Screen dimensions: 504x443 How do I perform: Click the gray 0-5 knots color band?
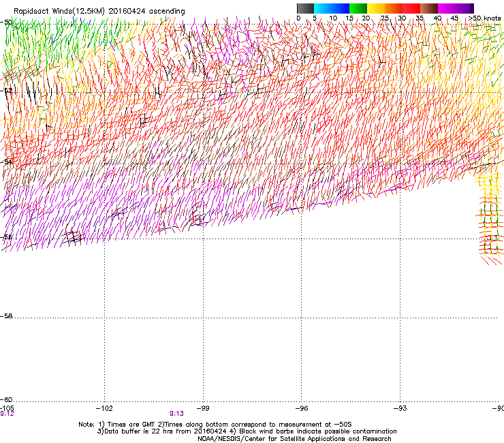coord(305,8)
